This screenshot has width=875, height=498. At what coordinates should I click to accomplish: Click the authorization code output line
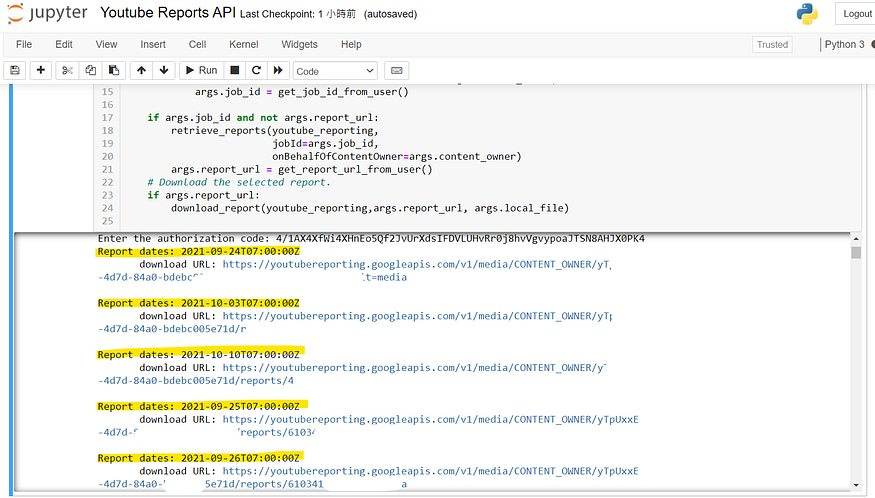(371, 238)
